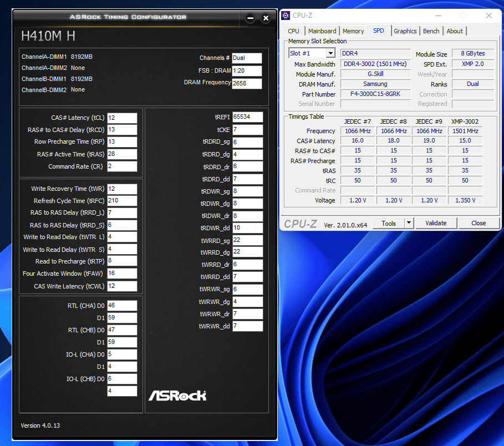Click the RTL (CHB) D0 field
Screen dimensions: 504x446
point(122,330)
